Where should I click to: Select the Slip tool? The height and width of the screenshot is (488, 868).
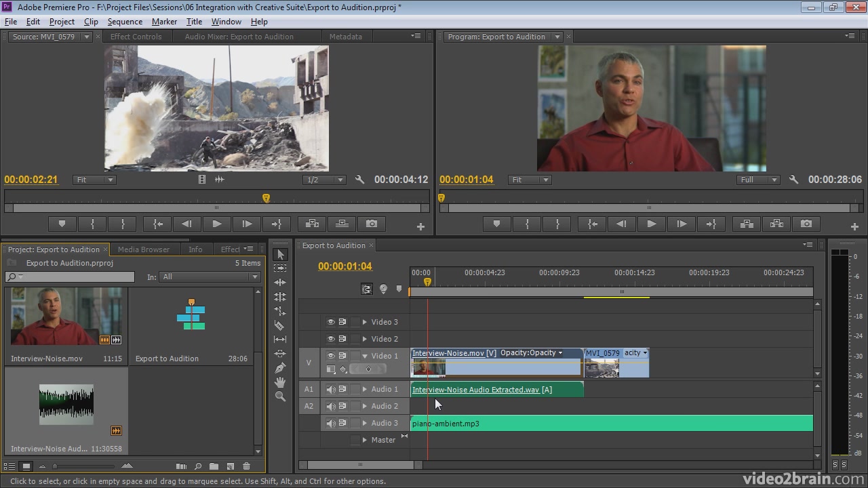280,339
